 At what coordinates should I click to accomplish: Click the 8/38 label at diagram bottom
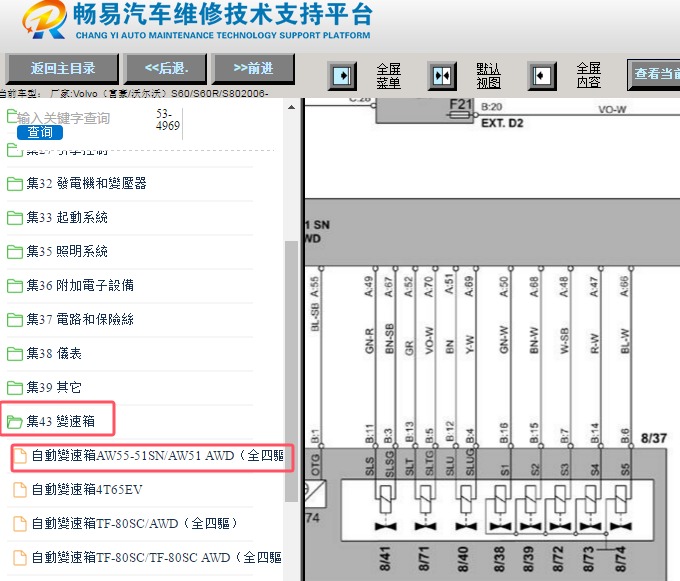pos(499,559)
